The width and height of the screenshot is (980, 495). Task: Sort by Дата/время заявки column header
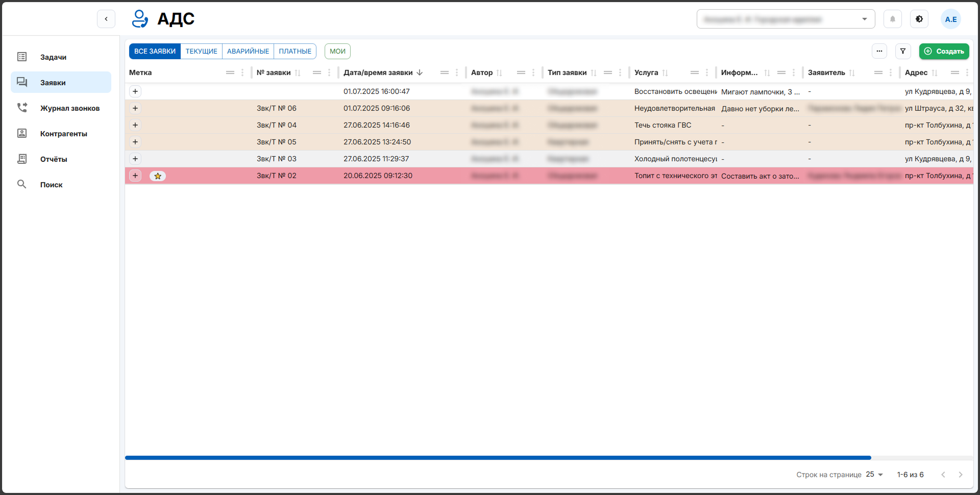click(x=378, y=72)
